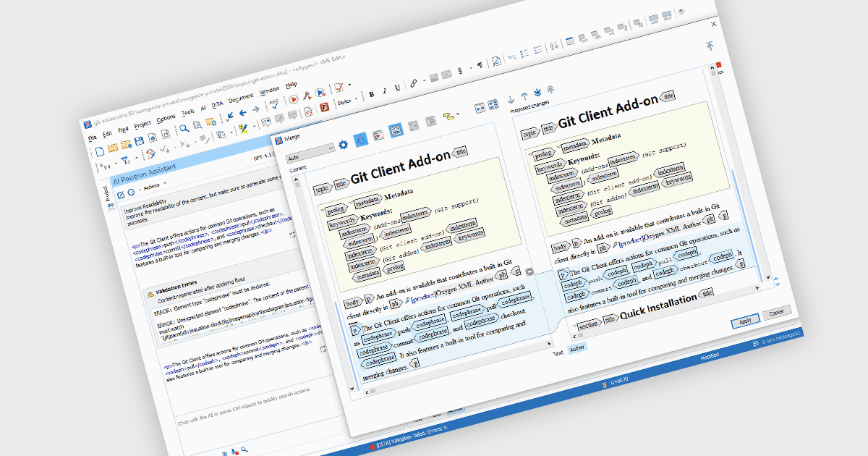Open the DITA menu
The width and height of the screenshot is (868, 456).
point(216,105)
